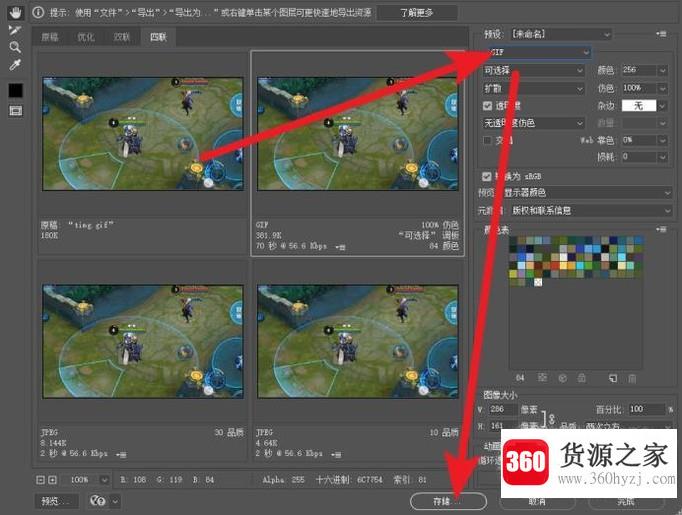This screenshot has height=515, width=682.
Task: Expand the 颜色 256 colors dropdown arrow
Action: 662,70
